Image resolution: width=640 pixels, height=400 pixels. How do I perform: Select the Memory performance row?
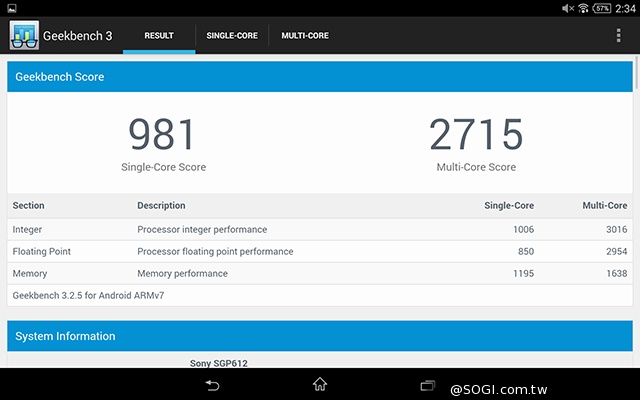[x=320, y=273]
